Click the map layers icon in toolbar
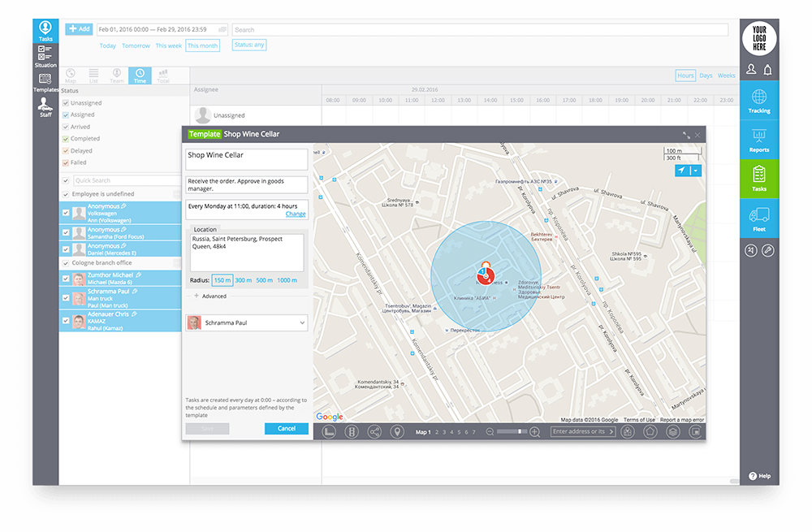This screenshot has height=532, width=812. (x=672, y=432)
